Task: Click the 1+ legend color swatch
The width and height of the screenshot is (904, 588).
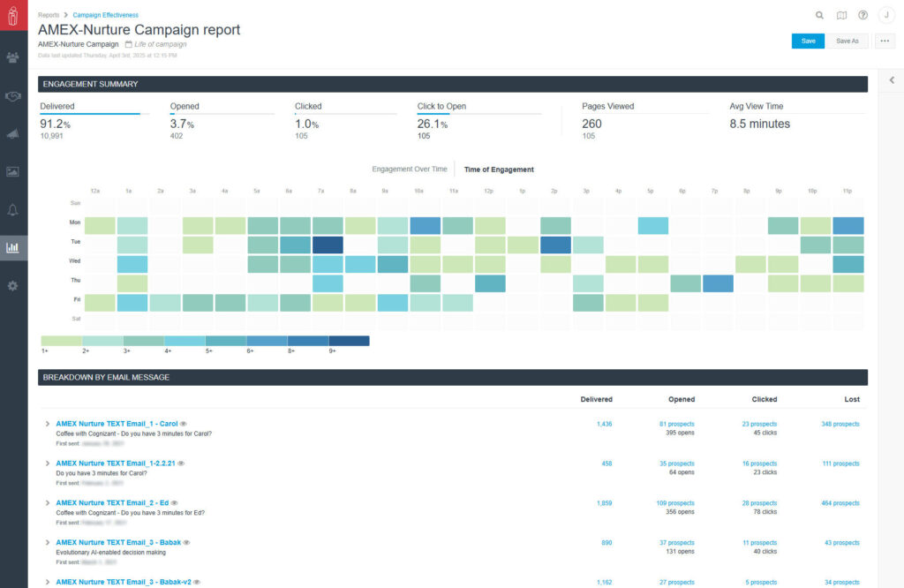Action: 62,341
